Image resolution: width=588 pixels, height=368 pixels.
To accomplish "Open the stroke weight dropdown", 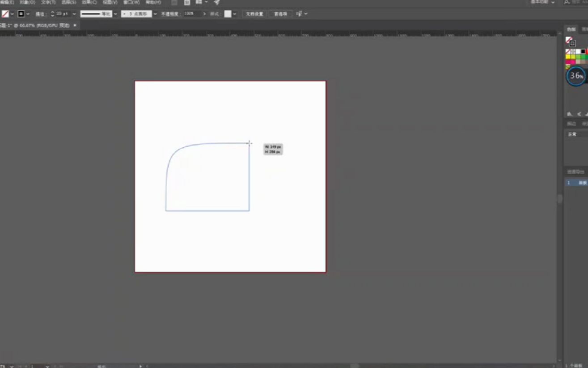I will (74, 14).
